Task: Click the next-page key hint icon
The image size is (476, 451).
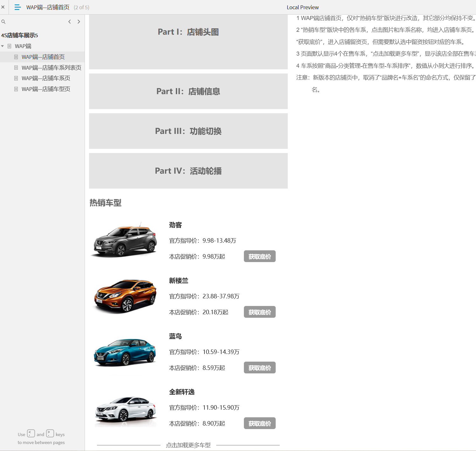Action: [50, 434]
